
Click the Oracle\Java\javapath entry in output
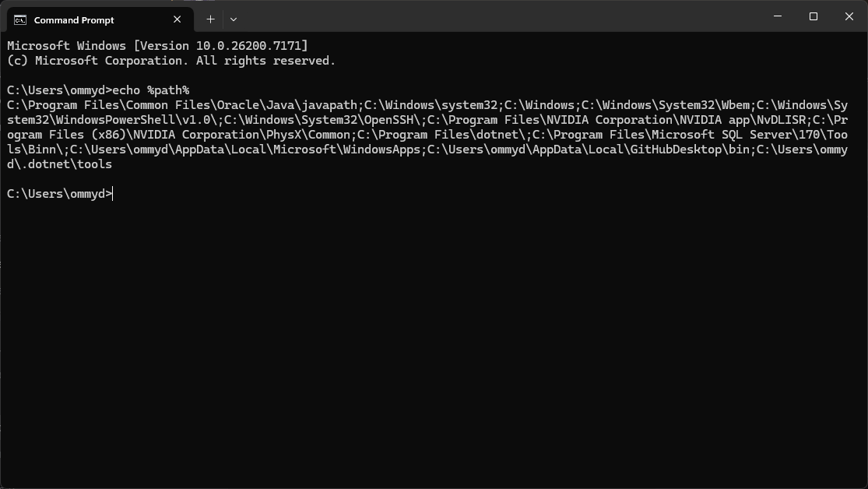286,105
